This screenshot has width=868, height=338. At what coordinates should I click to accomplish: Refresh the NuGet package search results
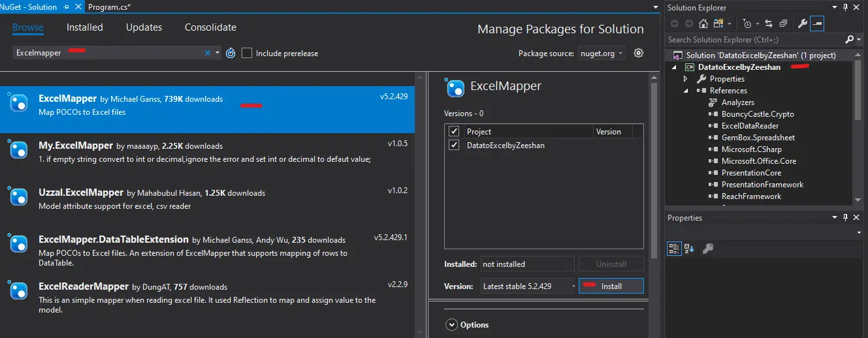pos(231,53)
